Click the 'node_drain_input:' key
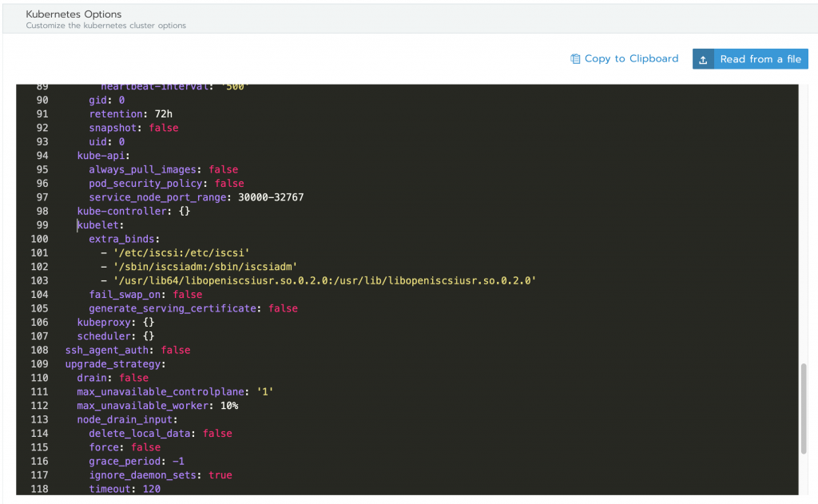The image size is (818, 504). [127, 419]
